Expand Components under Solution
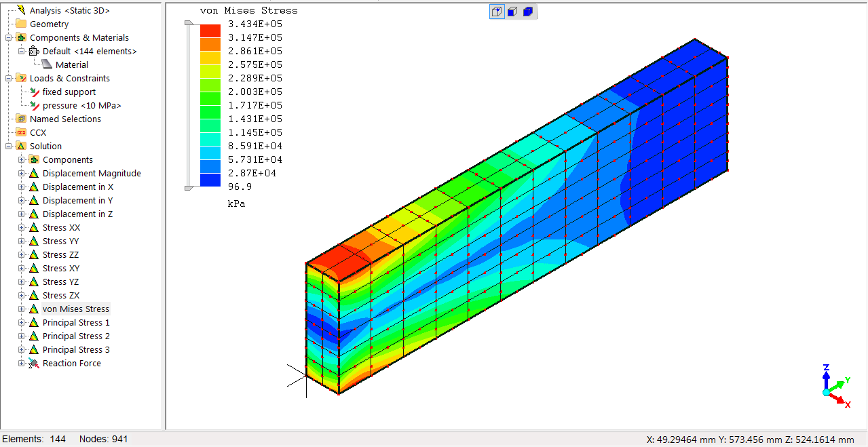 coord(22,159)
